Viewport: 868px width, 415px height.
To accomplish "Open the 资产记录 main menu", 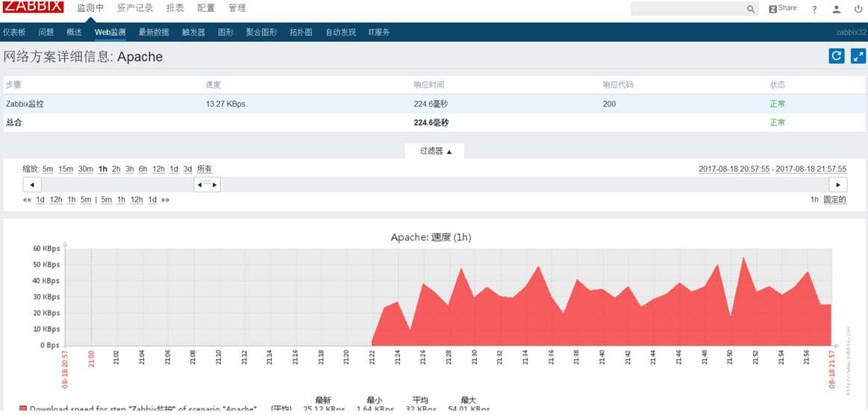I will click(x=135, y=8).
